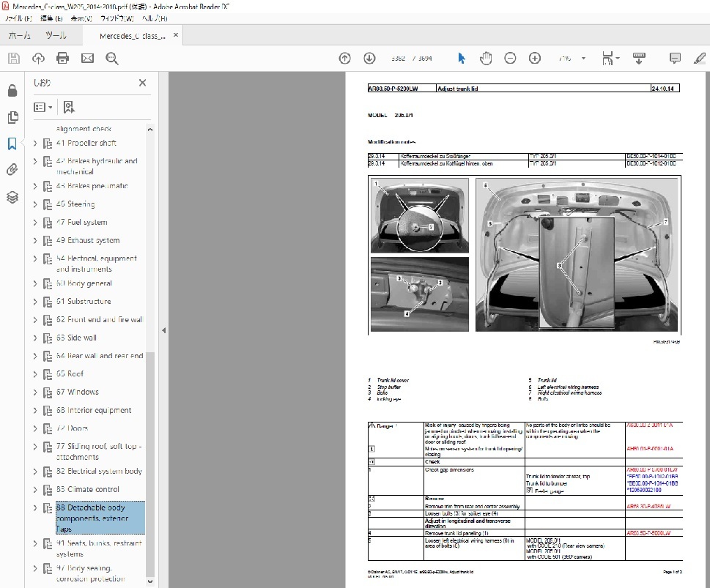The width and height of the screenshot is (710, 588).
Task: Click the read mode scrolling icon
Action: click(x=639, y=58)
